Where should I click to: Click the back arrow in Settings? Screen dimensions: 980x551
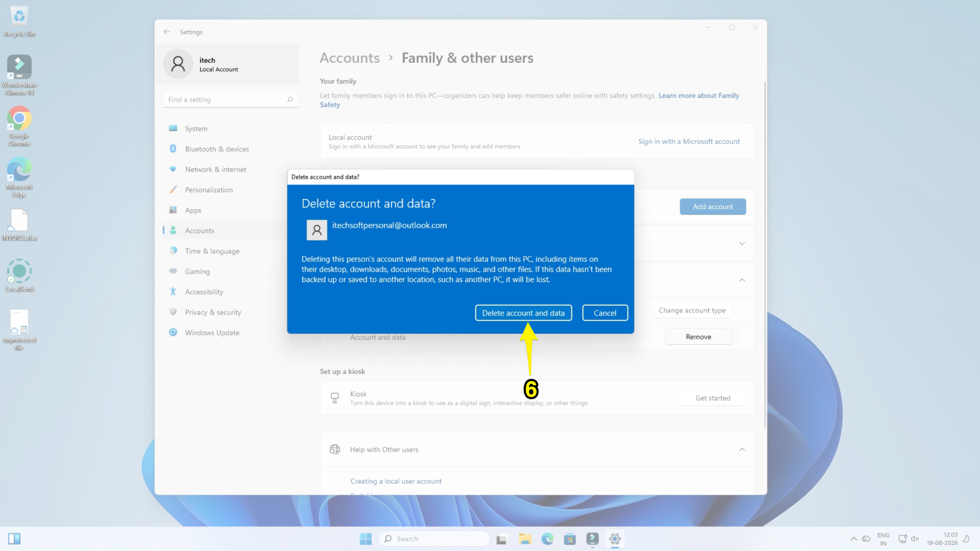tap(167, 32)
